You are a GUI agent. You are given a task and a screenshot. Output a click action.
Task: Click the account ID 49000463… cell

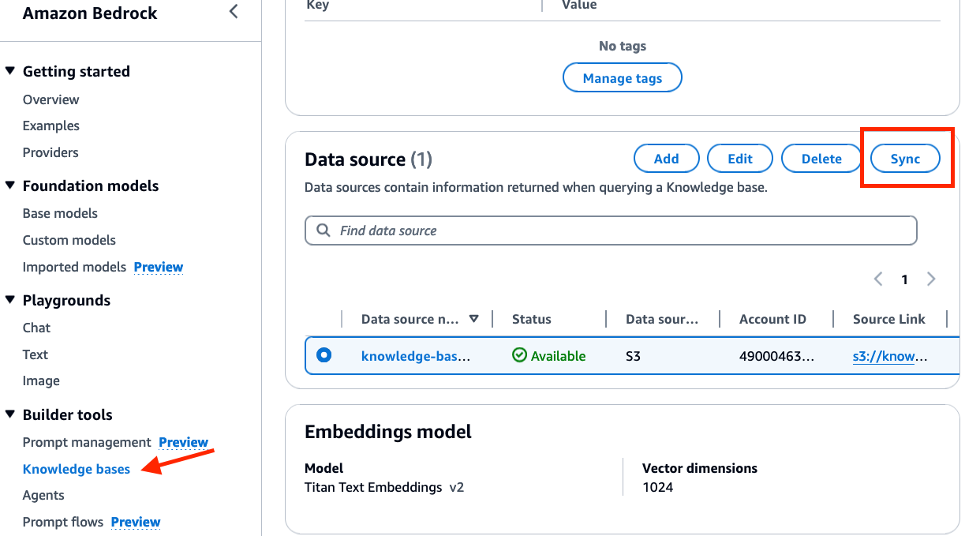coord(776,356)
